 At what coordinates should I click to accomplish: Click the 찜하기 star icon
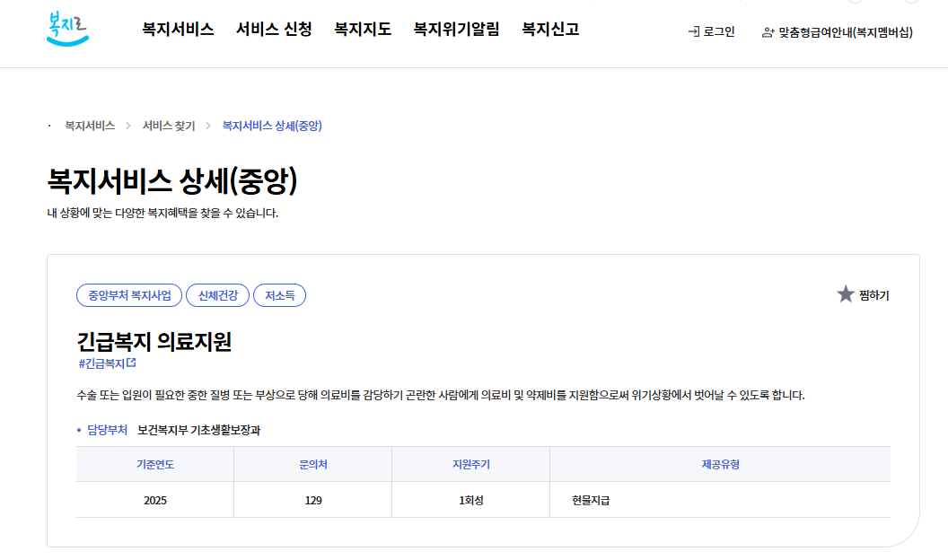(x=846, y=294)
